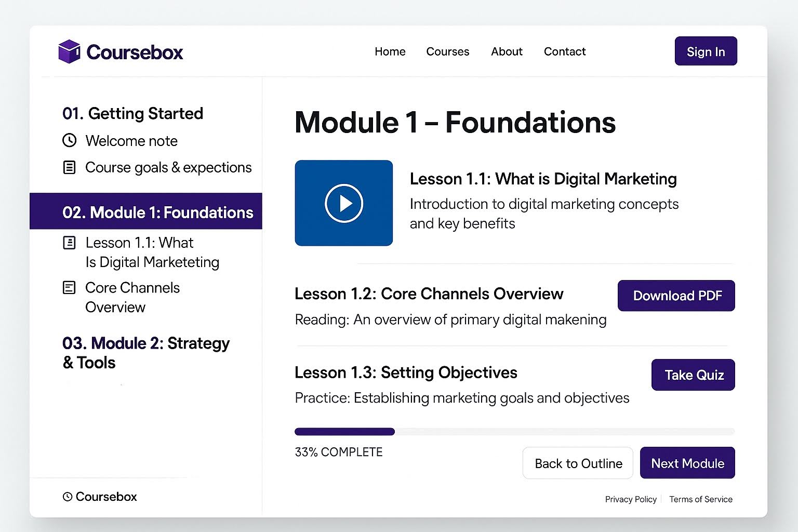Image resolution: width=798 pixels, height=532 pixels.
Task: Play the Lesson 1.1 video
Action: click(343, 203)
